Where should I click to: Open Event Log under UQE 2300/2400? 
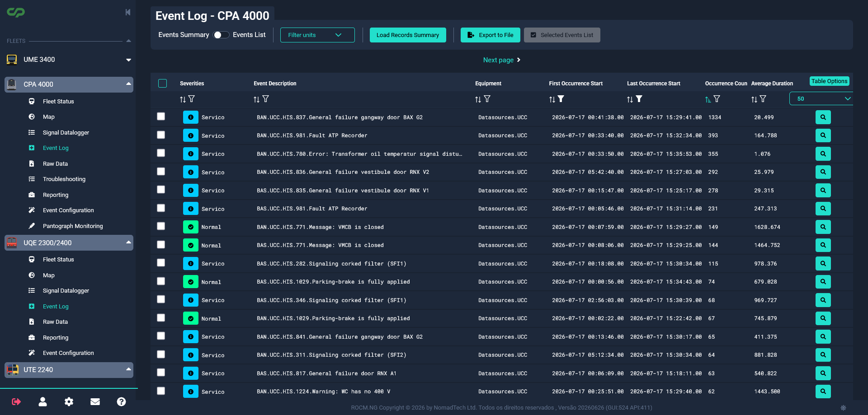56,307
